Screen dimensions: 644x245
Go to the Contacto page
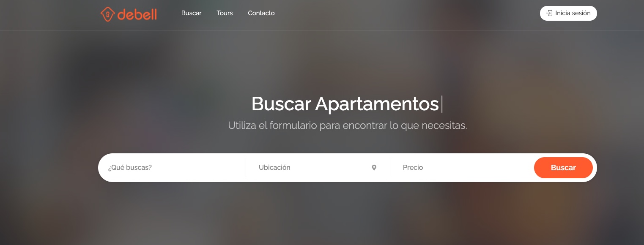[x=261, y=13]
